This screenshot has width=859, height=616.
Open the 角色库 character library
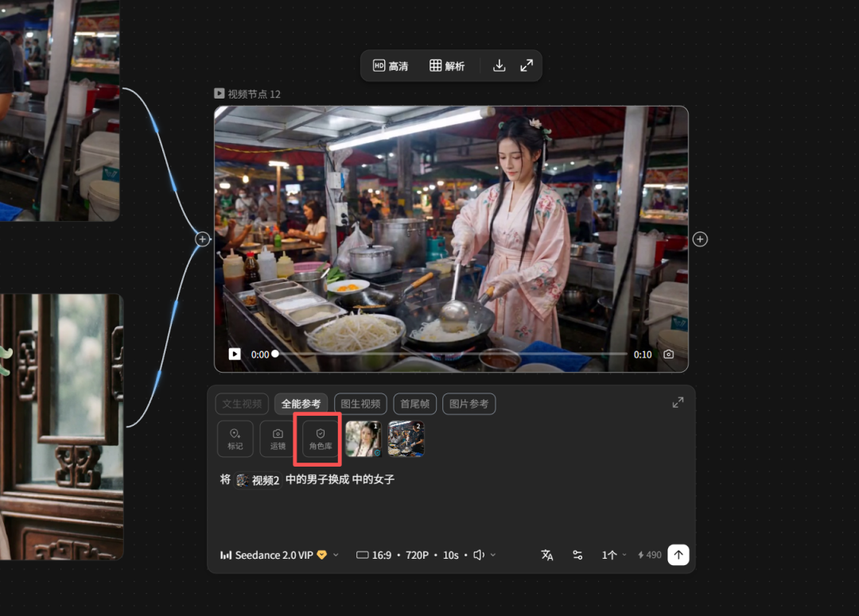click(x=321, y=439)
